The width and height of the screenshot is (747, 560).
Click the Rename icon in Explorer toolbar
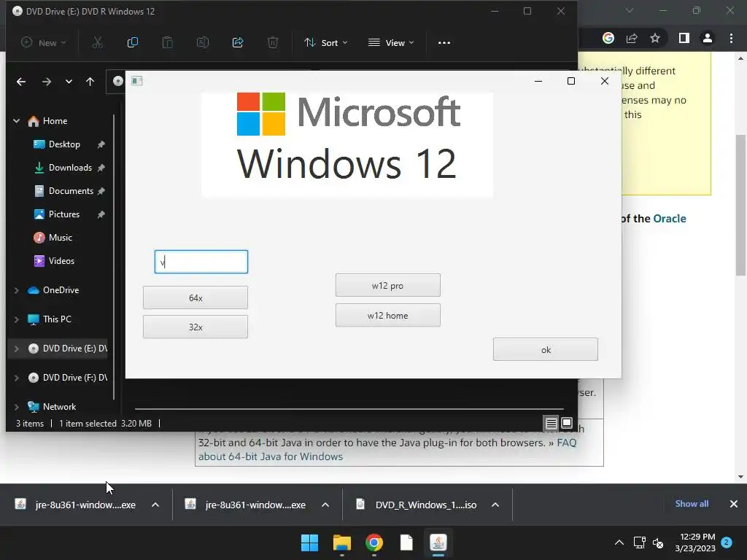point(203,42)
